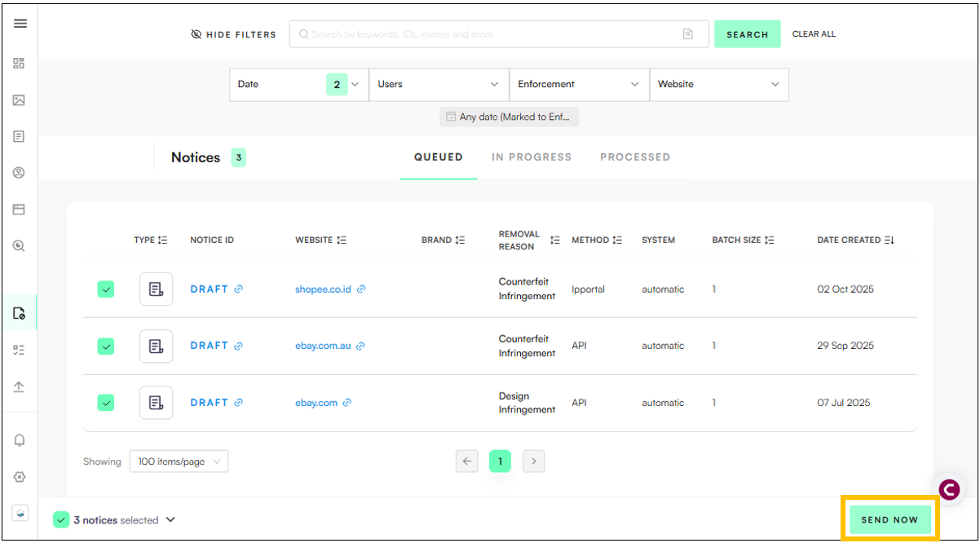Click the Any date (Marked to Enf... filter chip
This screenshot has width=980, height=543.
click(x=510, y=117)
